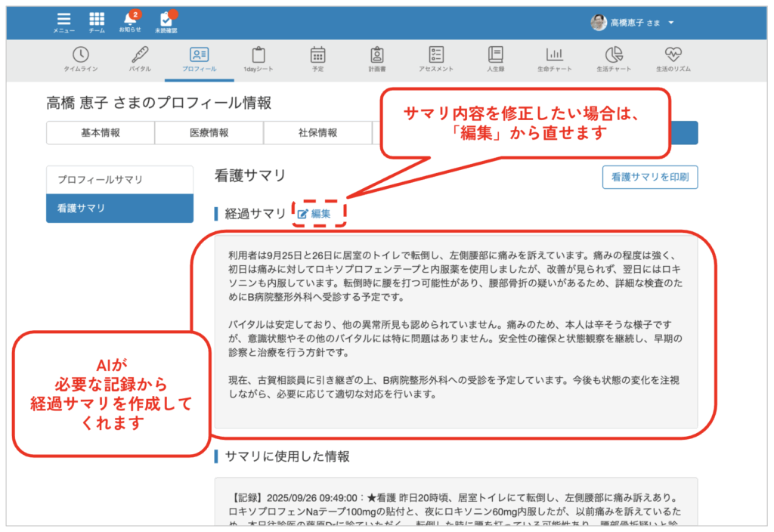Click the 看護サマリを印刷 button
Viewport: 774px width, 532px height.
tap(649, 177)
